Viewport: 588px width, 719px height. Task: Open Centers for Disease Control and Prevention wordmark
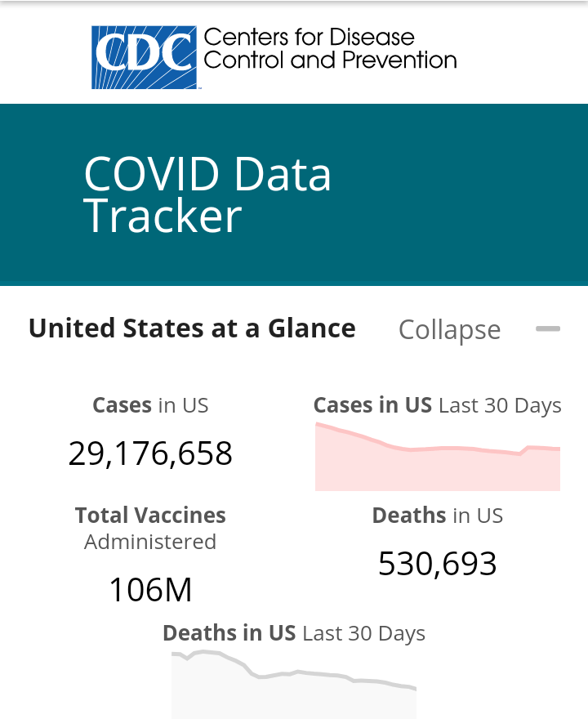329,49
